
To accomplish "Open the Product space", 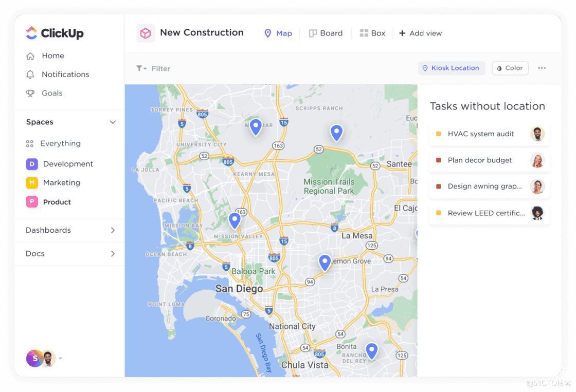I will click(48, 202).
